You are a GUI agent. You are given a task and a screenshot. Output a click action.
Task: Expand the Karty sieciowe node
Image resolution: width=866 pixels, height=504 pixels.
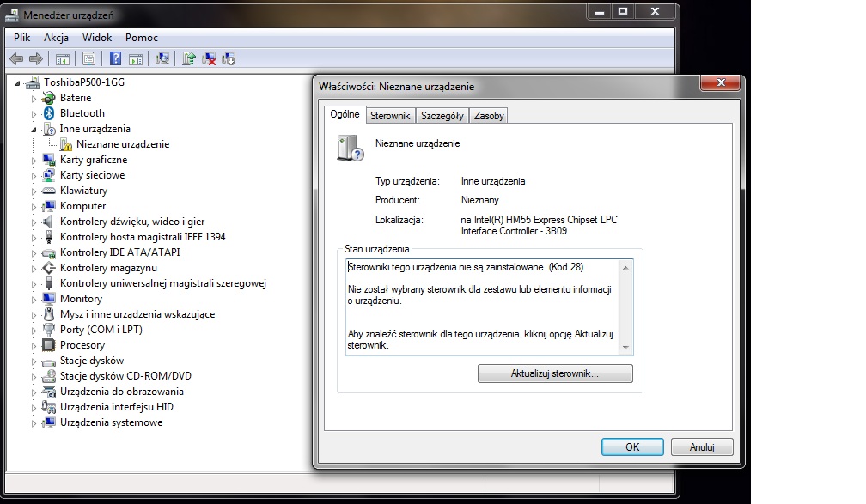[x=34, y=175]
